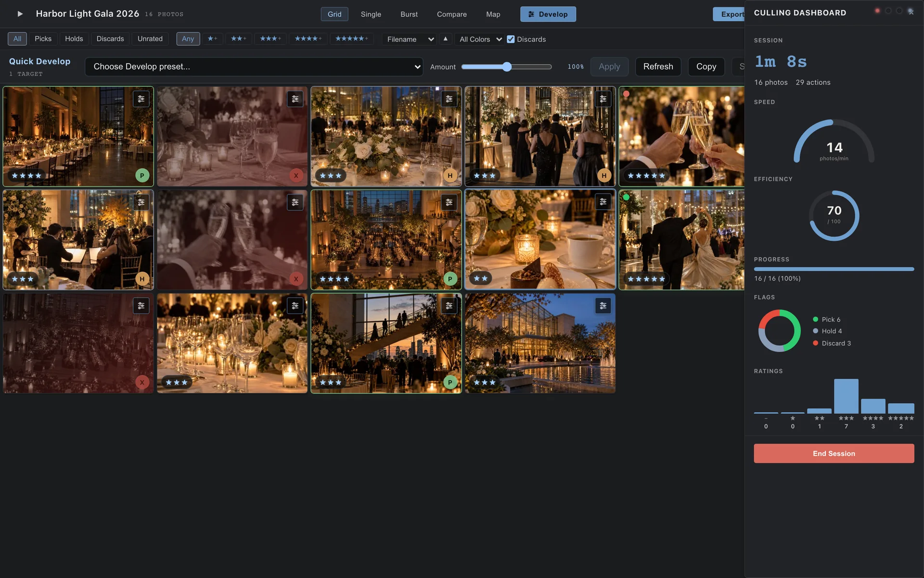Click the Pick badge on staircase skyline photo
Image resolution: width=924 pixels, height=578 pixels.
tap(450, 382)
